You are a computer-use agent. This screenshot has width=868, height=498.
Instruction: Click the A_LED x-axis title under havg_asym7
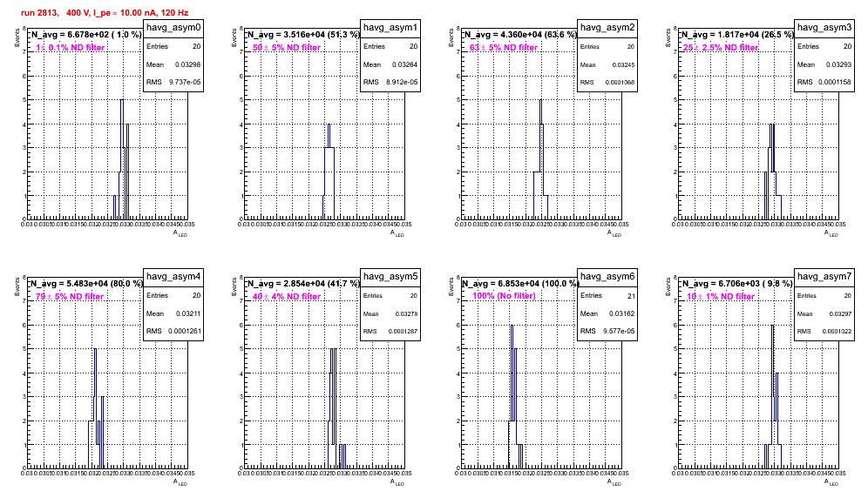[x=831, y=482]
